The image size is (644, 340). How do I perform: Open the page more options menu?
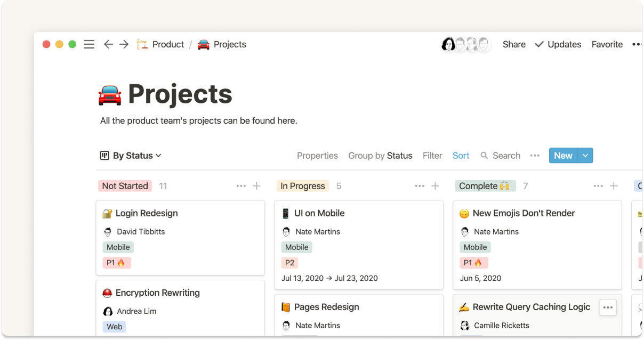pyautogui.click(x=636, y=44)
